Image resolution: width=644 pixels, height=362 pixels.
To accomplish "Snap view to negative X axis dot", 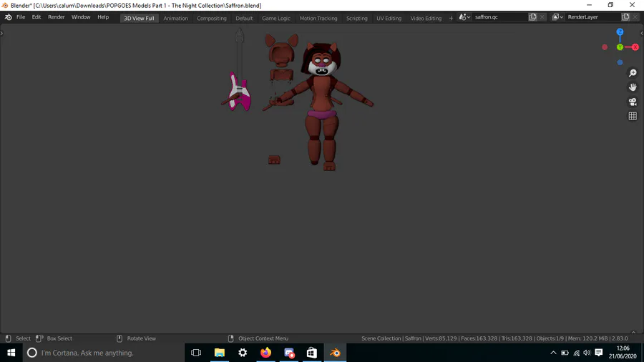I will 605,47.
